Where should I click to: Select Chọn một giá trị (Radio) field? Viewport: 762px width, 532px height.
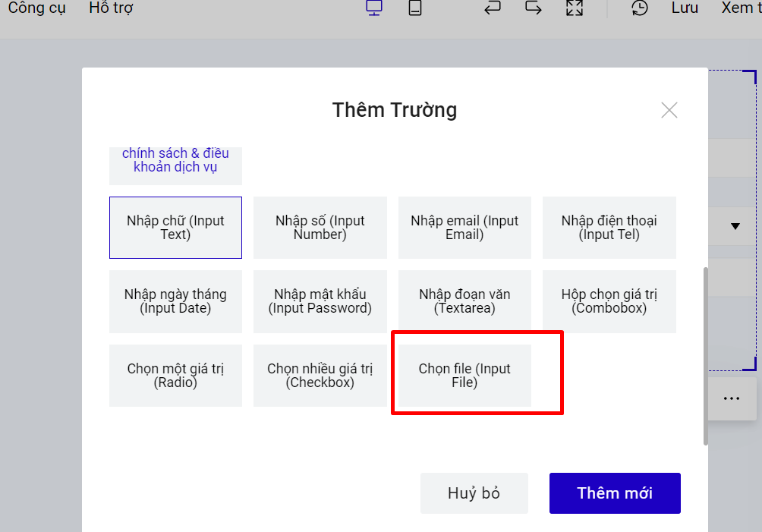(175, 376)
